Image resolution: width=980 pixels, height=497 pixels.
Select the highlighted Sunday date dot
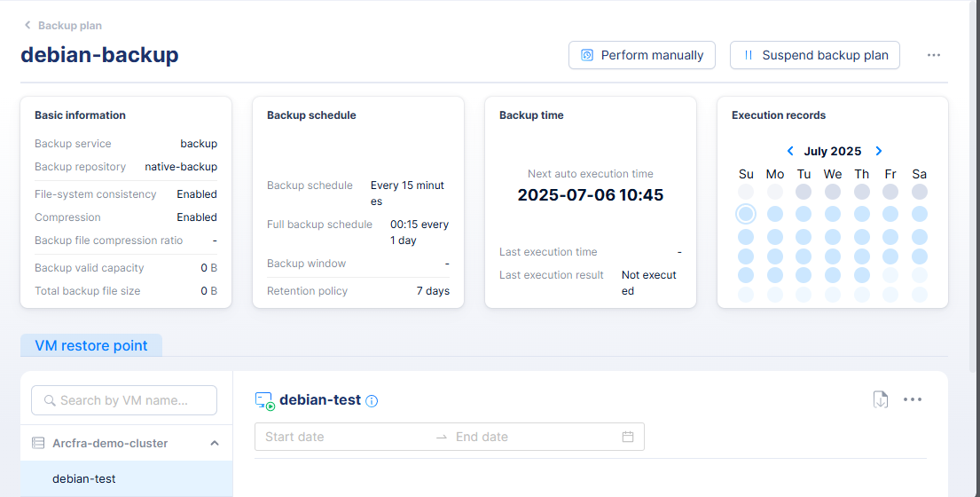[x=746, y=214]
